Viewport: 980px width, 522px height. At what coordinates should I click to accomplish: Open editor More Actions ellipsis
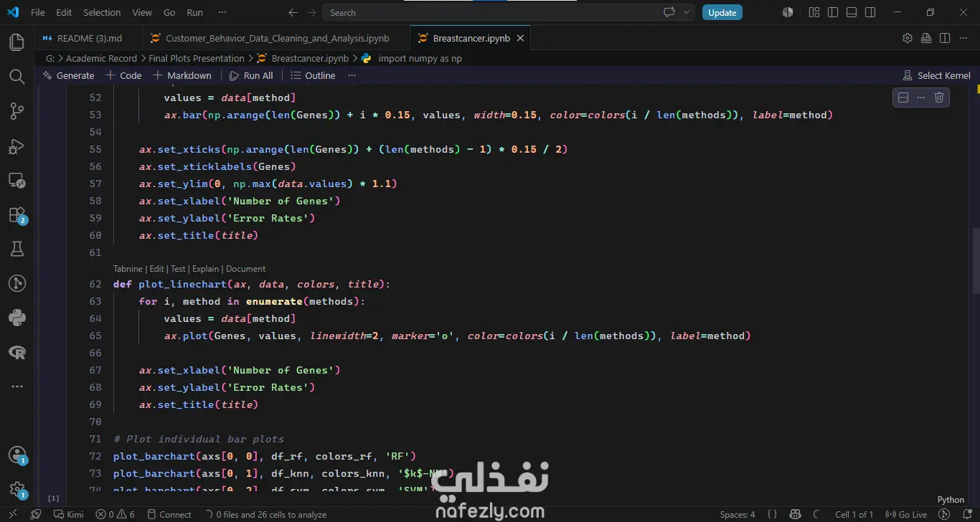[963, 38]
